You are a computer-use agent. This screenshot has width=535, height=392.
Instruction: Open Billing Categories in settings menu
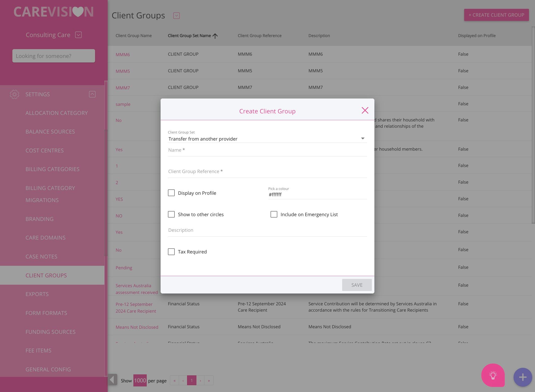[x=52, y=169]
